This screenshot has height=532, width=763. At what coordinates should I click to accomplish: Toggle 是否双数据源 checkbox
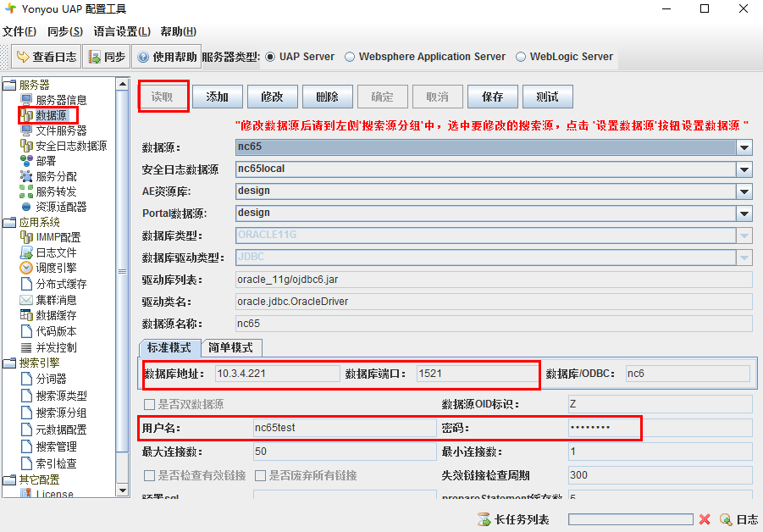[x=149, y=404]
